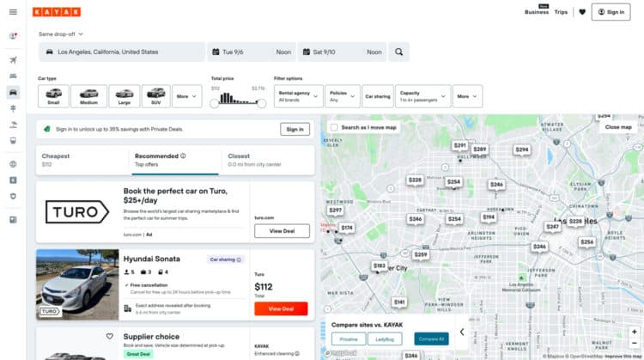The image size is (644, 360).
Task: Toggle the Priceline compare option
Action: (x=349, y=339)
